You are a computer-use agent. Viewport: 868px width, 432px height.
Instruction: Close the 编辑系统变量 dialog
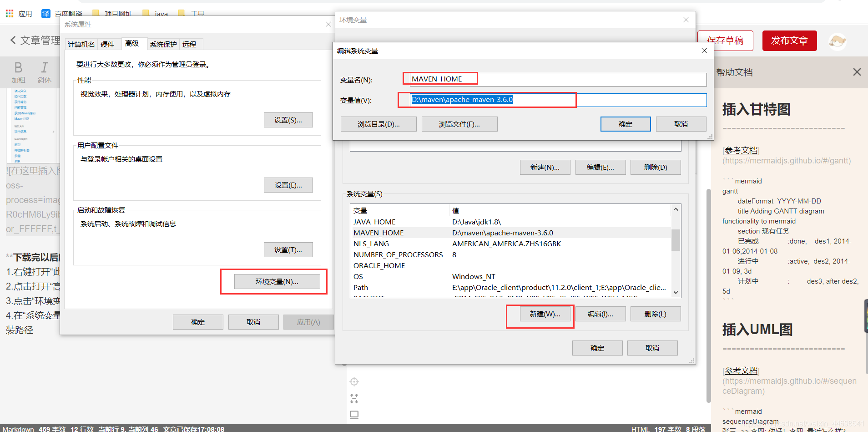pyautogui.click(x=704, y=51)
